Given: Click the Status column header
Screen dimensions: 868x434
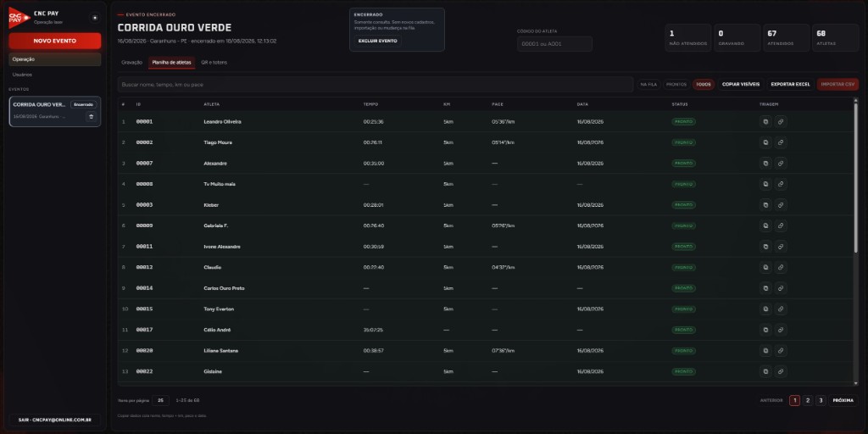Looking at the screenshot, I should (679, 104).
